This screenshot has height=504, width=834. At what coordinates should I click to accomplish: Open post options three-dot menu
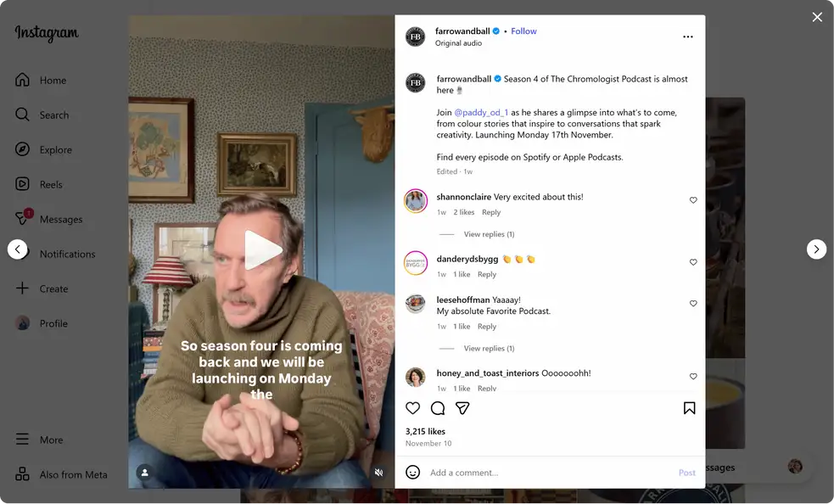[x=688, y=36]
